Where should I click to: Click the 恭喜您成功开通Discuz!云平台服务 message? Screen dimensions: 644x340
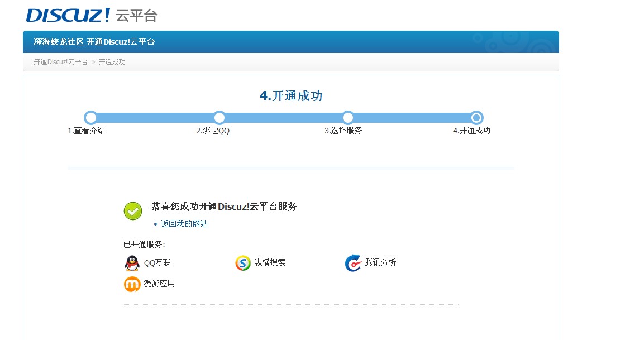pyautogui.click(x=224, y=207)
